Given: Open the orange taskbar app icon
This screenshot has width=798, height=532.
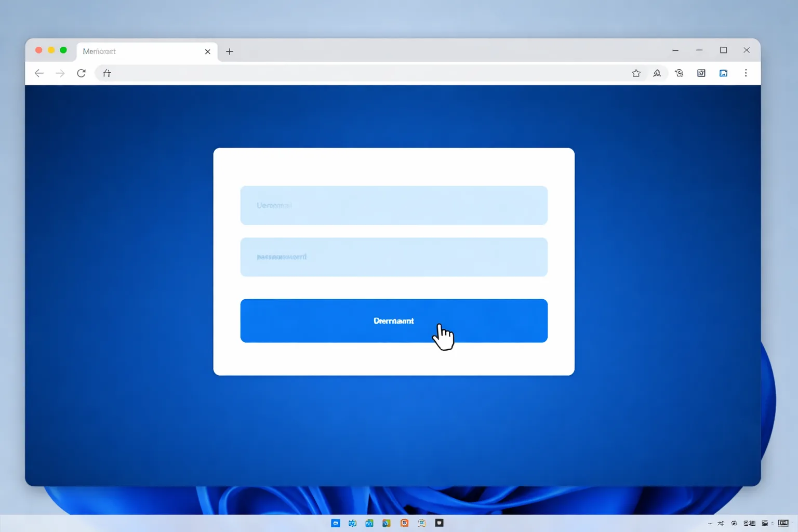Looking at the screenshot, I should (x=404, y=523).
